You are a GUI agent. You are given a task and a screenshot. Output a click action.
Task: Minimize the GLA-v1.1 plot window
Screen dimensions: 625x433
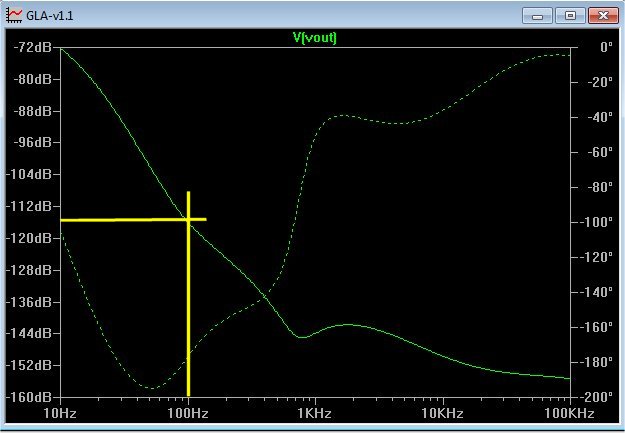[537, 16]
